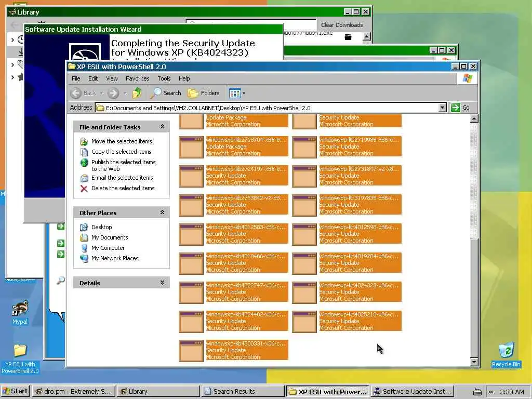Viewport: 532px width, 399px height.
Task: Select the windowsxp-kb3197835 file icon
Action: click(304, 205)
